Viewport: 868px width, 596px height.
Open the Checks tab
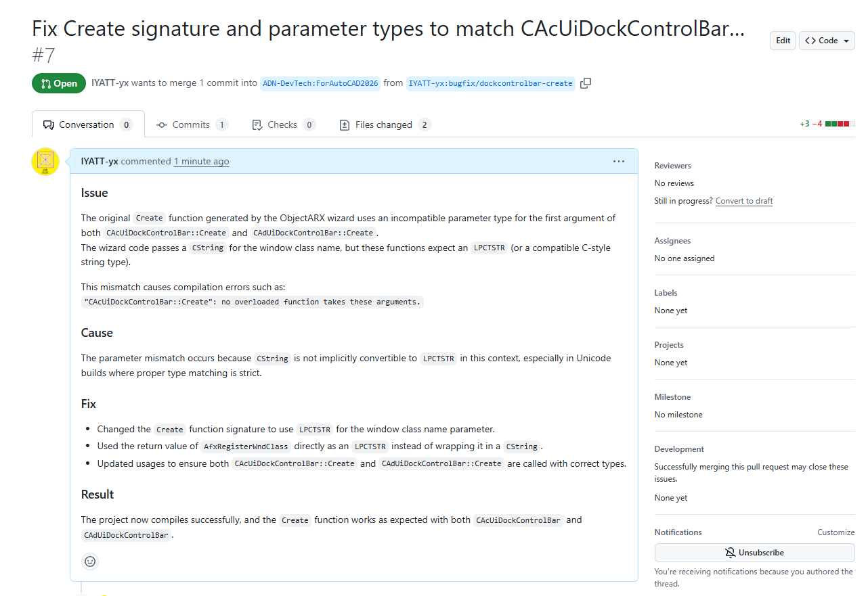point(283,124)
